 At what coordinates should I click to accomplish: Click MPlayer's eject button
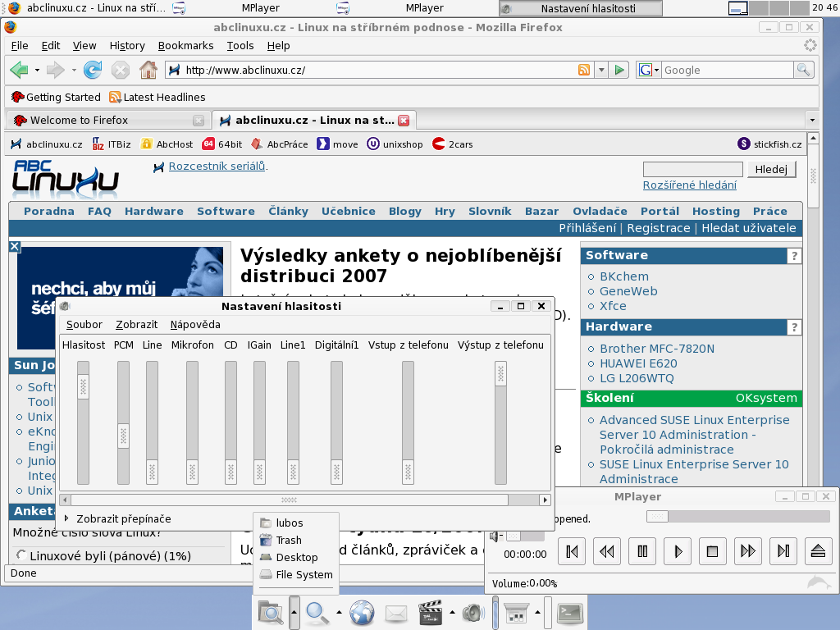pos(818,551)
